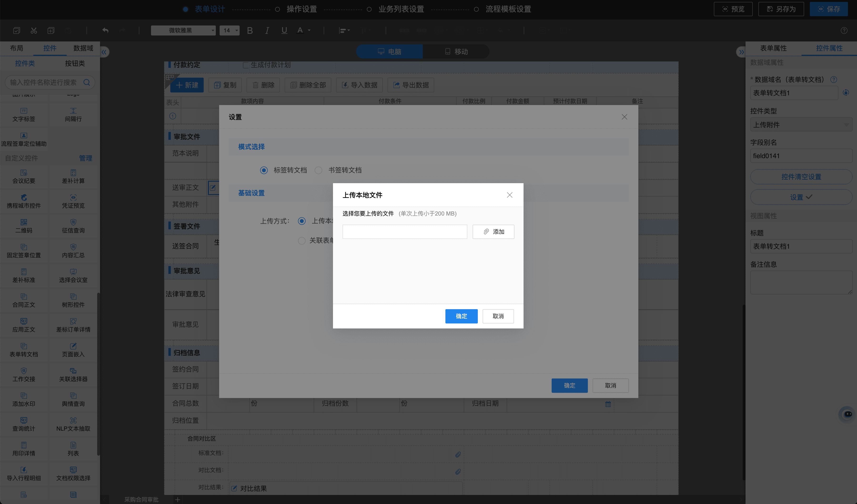Select the 固定签章位置 control
The image size is (857, 504).
(24, 251)
